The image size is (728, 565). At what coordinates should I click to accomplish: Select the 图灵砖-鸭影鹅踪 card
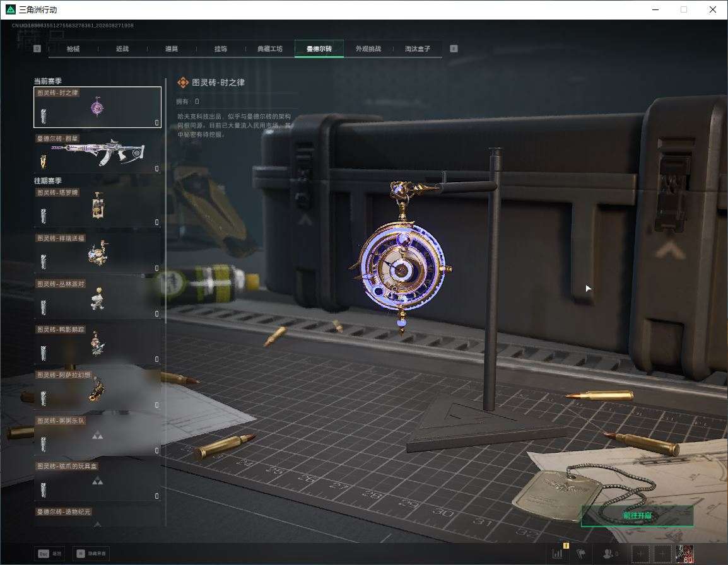click(x=98, y=344)
